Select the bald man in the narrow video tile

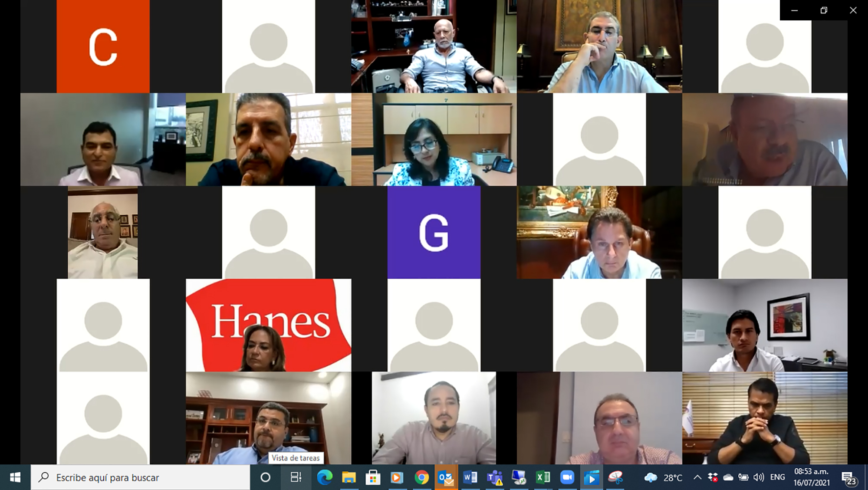[103, 232]
